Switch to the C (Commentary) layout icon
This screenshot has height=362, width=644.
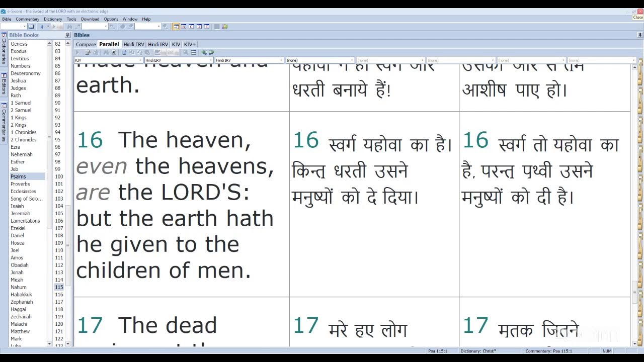(191, 26)
